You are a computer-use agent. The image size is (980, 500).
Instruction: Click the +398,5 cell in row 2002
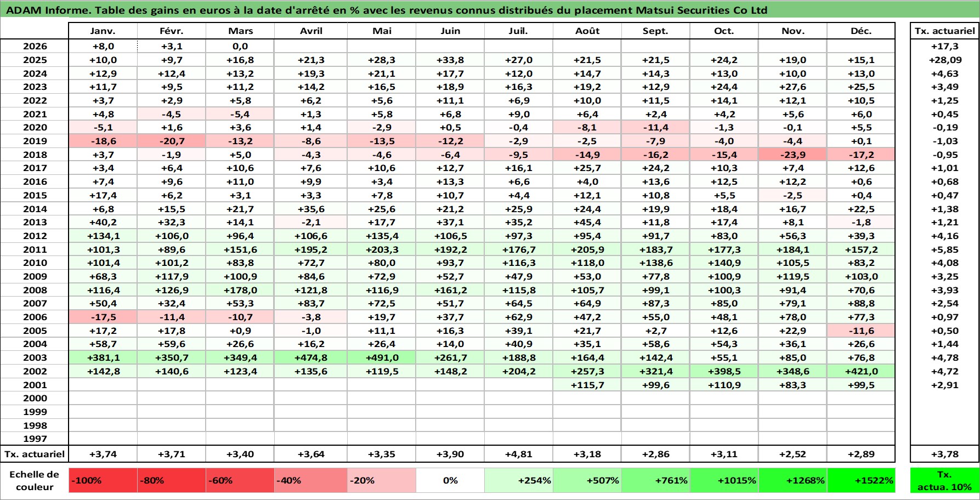(x=724, y=371)
